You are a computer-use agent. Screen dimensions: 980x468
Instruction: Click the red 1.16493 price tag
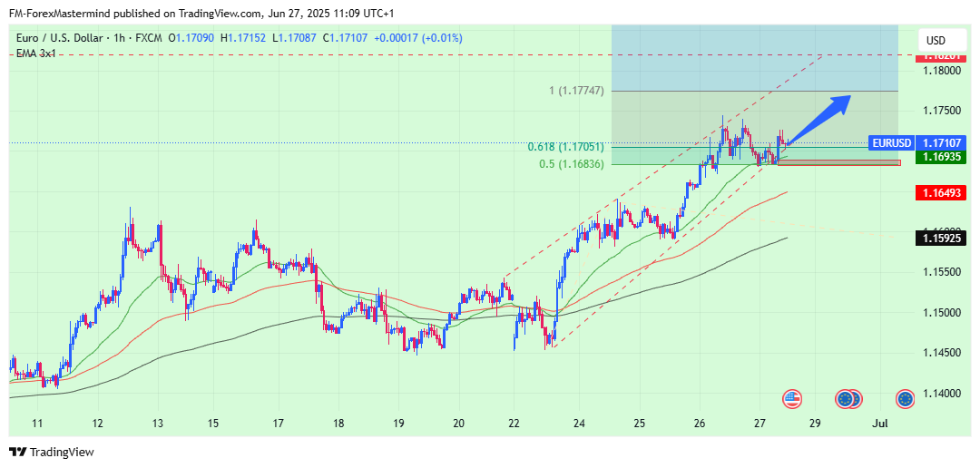[x=941, y=191]
